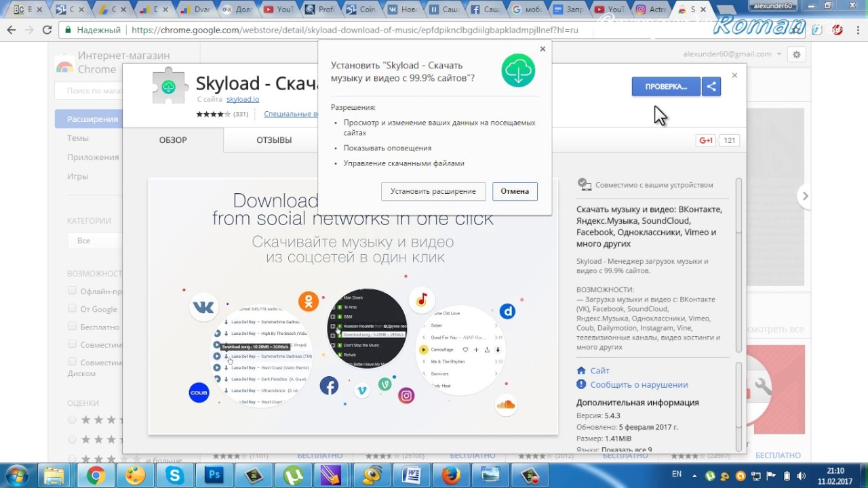Click the address bar URL
The height and width of the screenshot is (488, 868).
pyautogui.click(x=355, y=30)
